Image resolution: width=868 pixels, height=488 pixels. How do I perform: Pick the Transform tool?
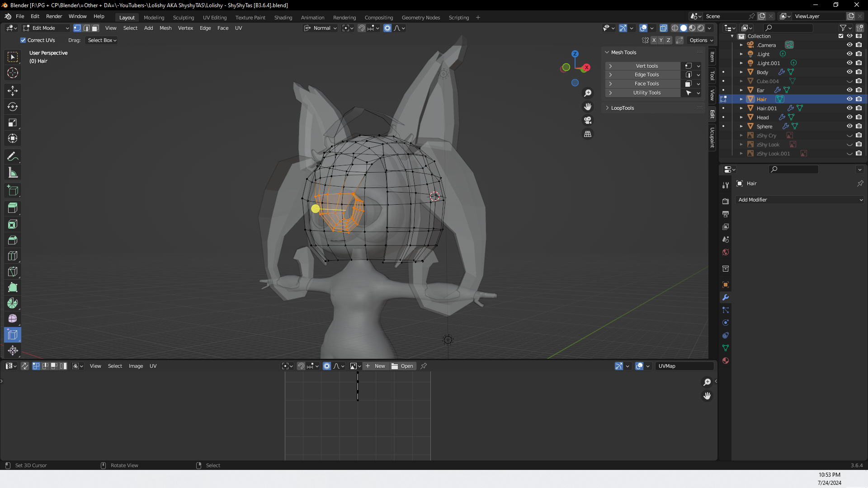[13, 138]
